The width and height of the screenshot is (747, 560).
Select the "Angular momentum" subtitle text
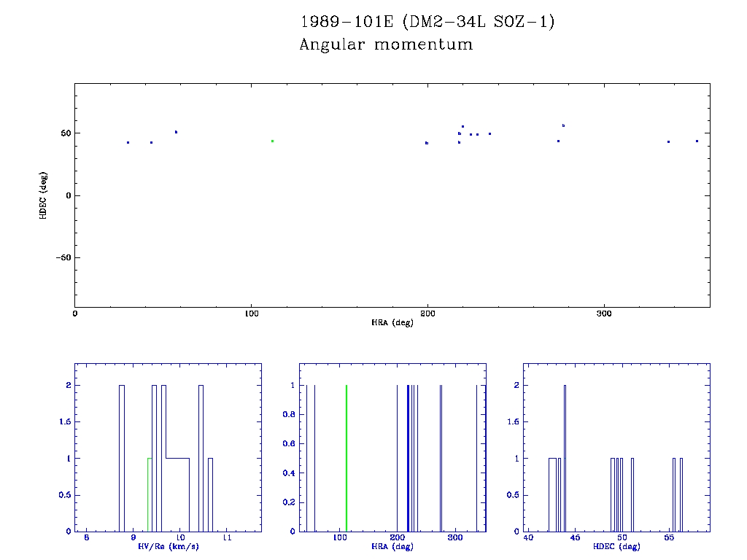point(386,44)
